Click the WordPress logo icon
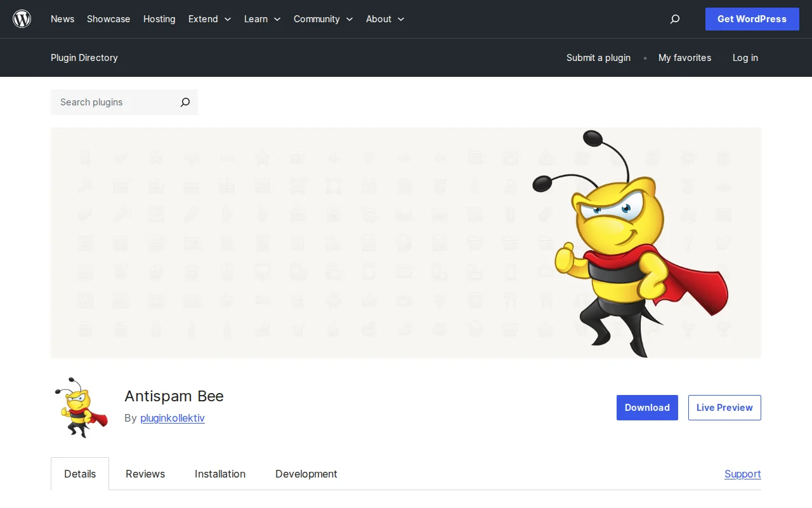Screen dimensions: 812x508 pos(22,18)
